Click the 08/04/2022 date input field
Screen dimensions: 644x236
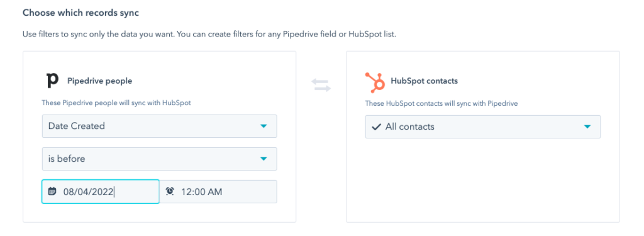[101, 191]
